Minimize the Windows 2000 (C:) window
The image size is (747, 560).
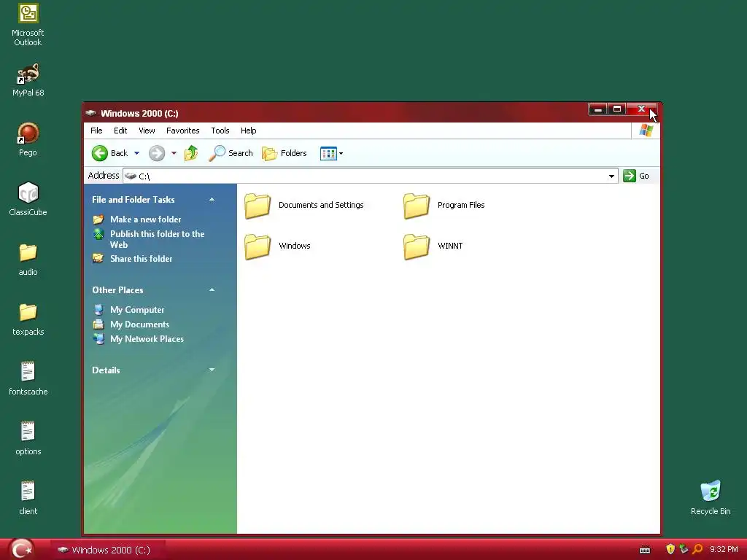(598, 109)
